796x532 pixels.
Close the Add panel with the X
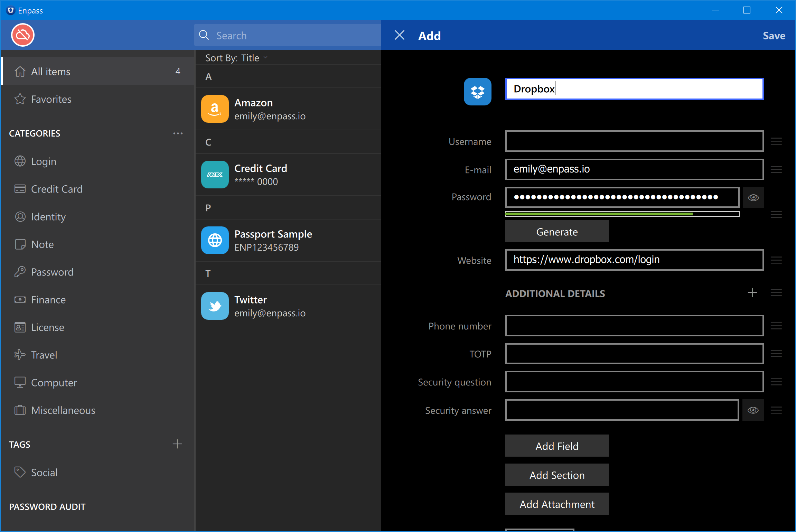(400, 35)
